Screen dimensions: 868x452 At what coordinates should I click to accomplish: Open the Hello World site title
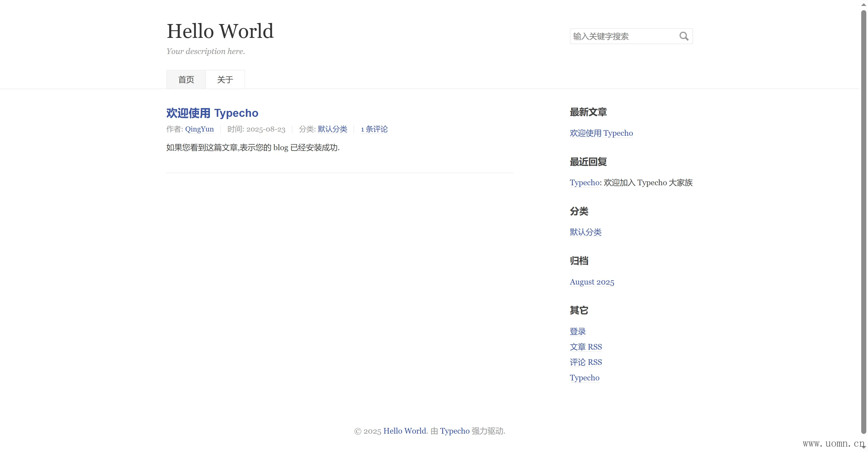(220, 31)
